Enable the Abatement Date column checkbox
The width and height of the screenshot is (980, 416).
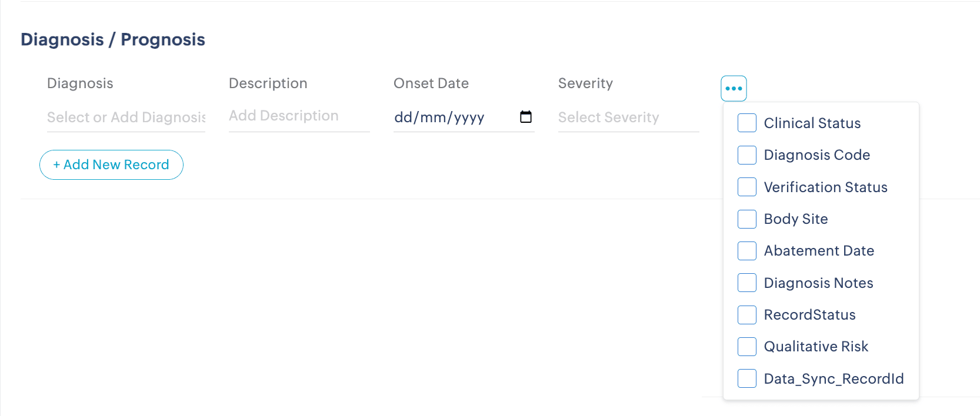(x=747, y=251)
